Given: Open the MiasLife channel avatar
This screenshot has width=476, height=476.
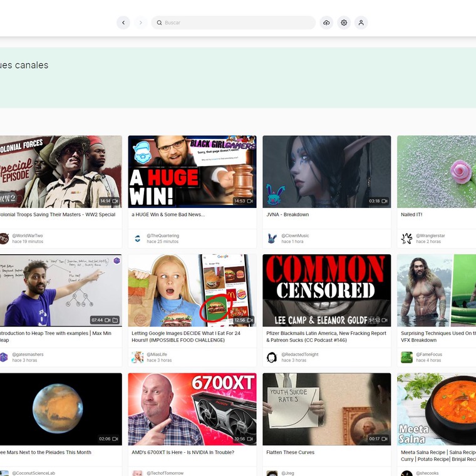Looking at the screenshot, I should 138,357.
